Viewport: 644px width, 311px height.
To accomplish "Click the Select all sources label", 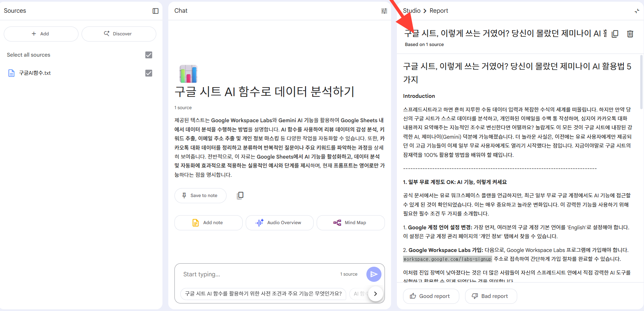I will pyautogui.click(x=28, y=55).
